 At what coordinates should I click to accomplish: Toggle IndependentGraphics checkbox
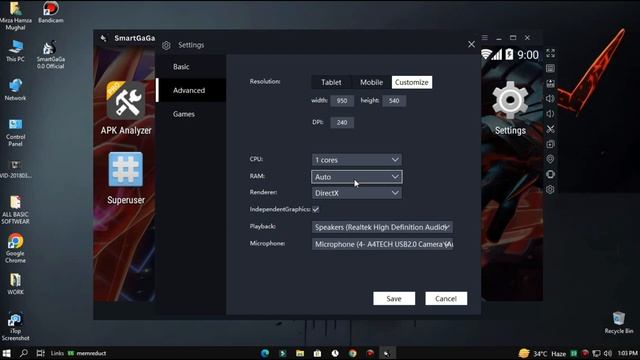(x=316, y=209)
